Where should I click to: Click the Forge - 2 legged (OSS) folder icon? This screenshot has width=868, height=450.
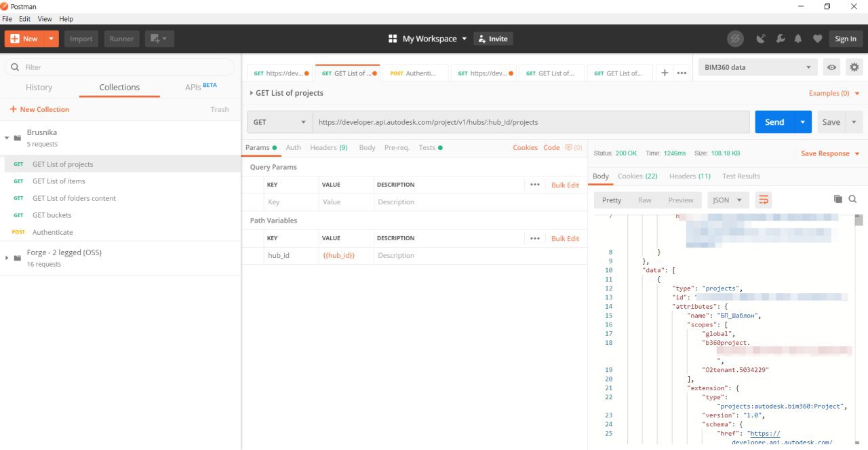[x=18, y=258]
